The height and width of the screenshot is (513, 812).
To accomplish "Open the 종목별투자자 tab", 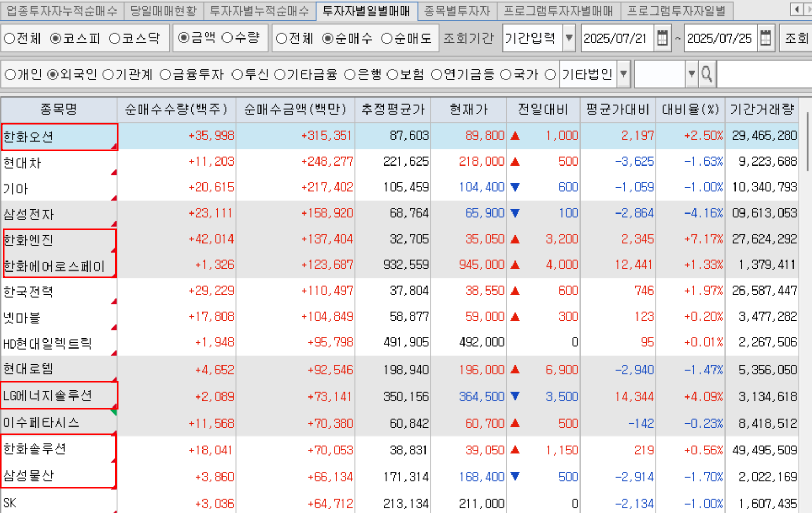I will pos(457,11).
